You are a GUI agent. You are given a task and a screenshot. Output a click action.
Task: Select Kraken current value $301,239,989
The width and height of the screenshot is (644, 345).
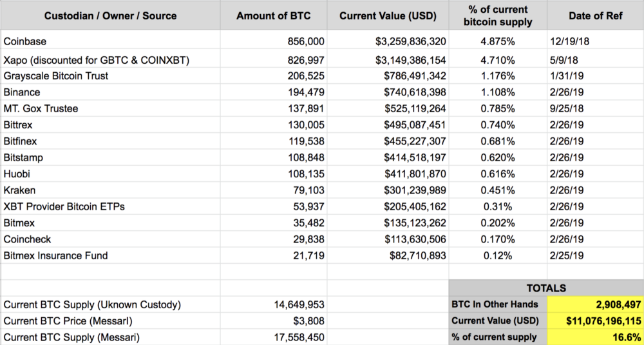[x=388, y=190]
